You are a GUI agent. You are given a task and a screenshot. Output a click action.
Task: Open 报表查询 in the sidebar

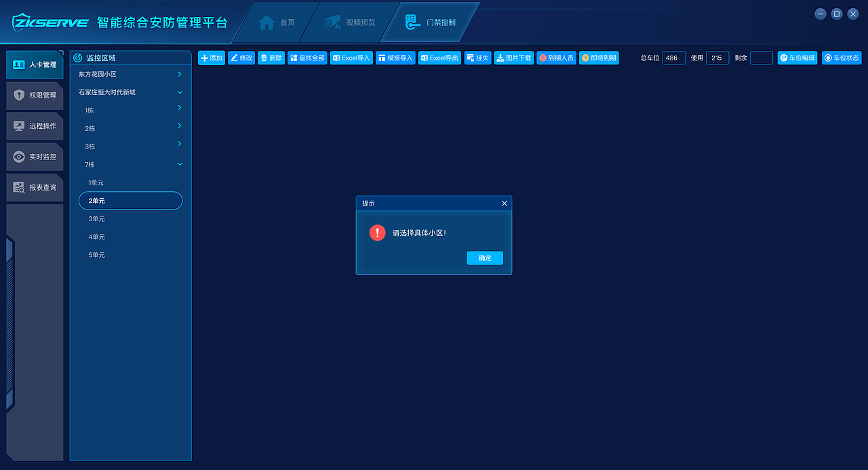click(35, 187)
